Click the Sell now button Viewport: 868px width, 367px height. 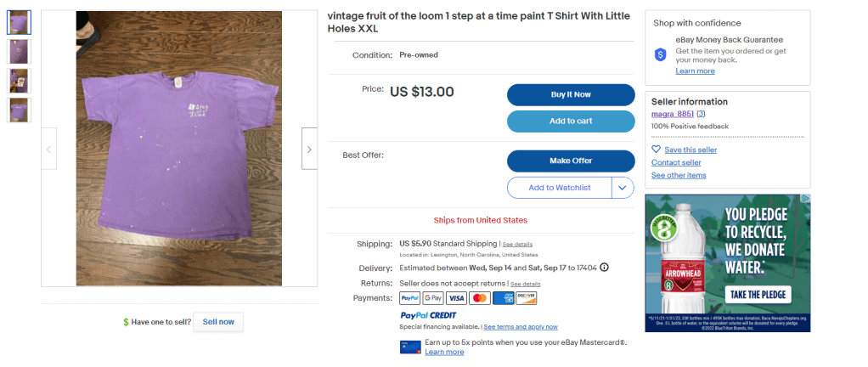[x=218, y=322]
